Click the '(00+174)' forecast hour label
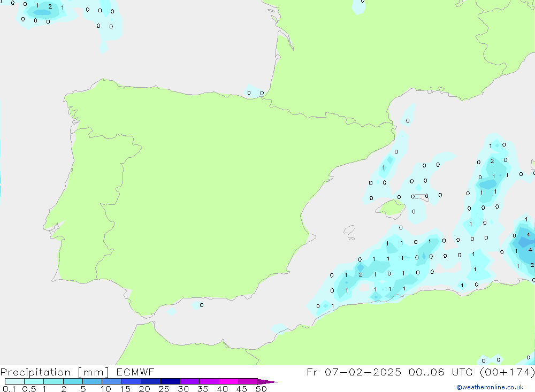The width and height of the screenshot is (535, 392). (x=507, y=372)
